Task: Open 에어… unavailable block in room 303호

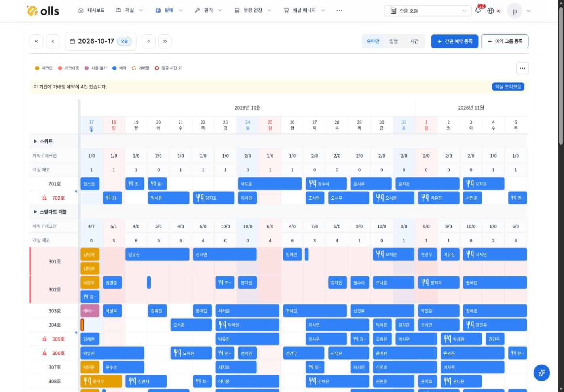Action: [90, 311]
